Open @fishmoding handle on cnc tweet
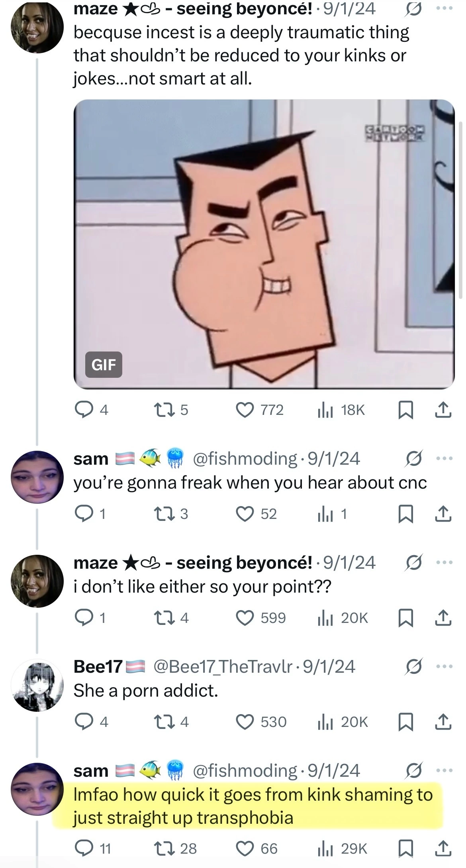This screenshot has height=868, width=466. point(245,458)
